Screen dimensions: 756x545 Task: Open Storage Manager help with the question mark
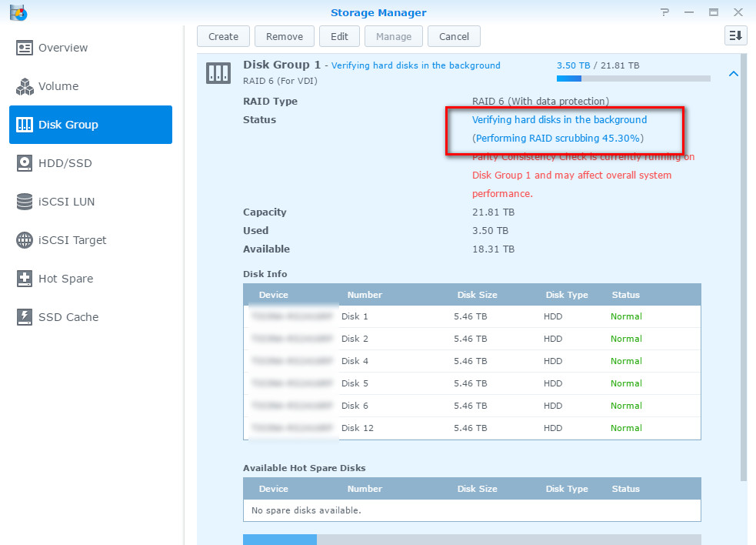[664, 12]
